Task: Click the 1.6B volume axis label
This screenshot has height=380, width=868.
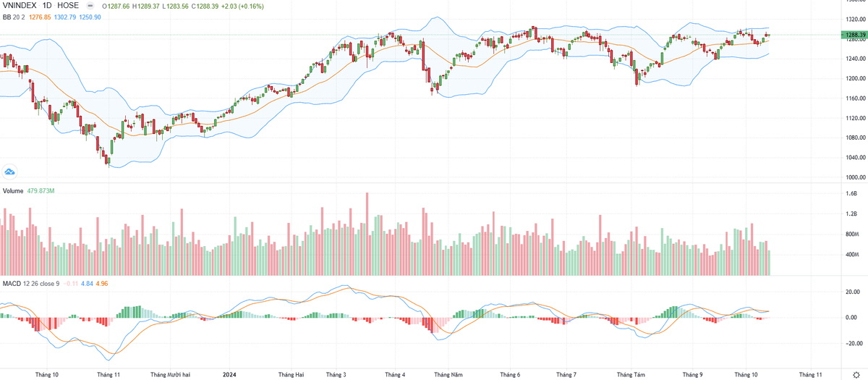Action: (851, 194)
